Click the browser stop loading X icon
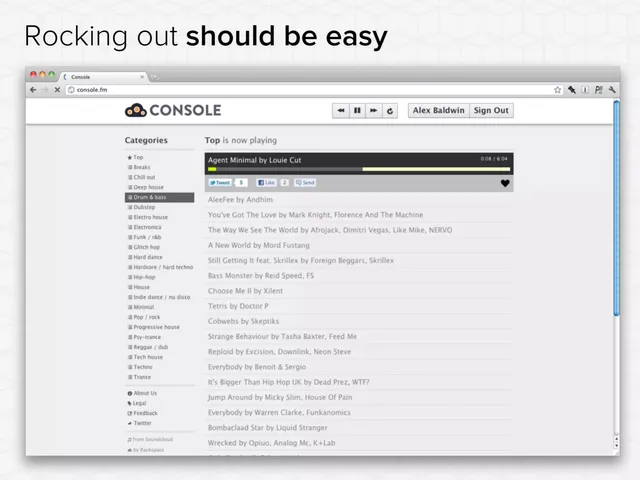The image size is (640, 480). (x=57, y=90)
